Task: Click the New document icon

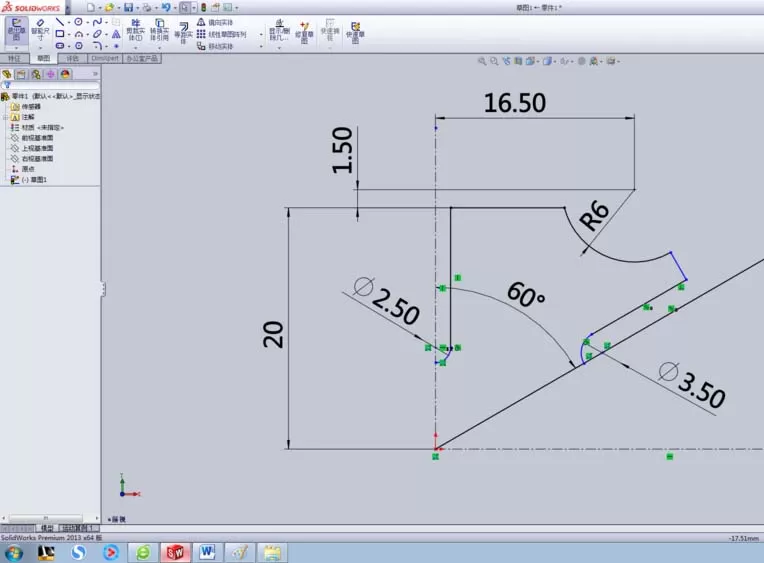Action: click(x=91, y=7)
